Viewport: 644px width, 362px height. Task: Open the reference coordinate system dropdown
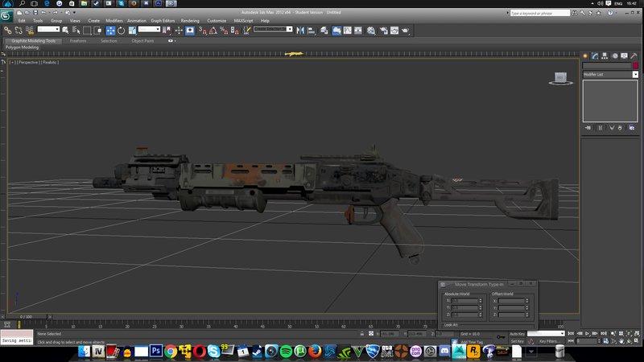click(x=149, y=29)
